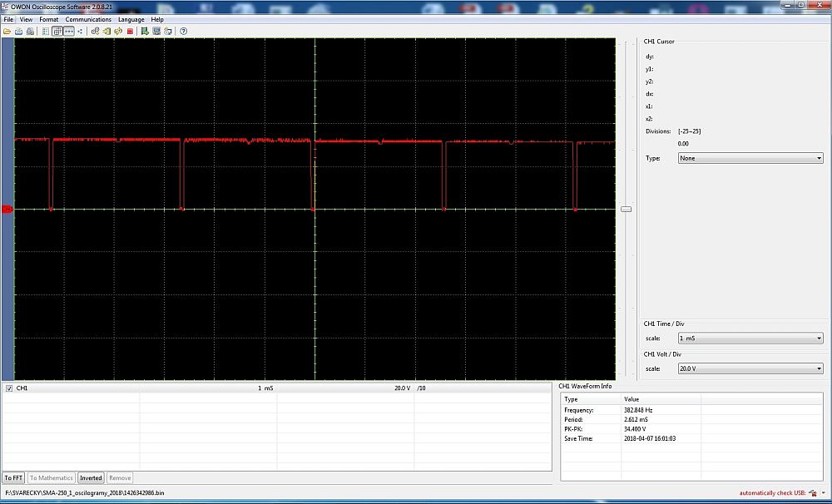The height and width of the screenshot is (504, 832).
Task: Click the red CH1 zero-level marker
Action: [x=7, y=209]
